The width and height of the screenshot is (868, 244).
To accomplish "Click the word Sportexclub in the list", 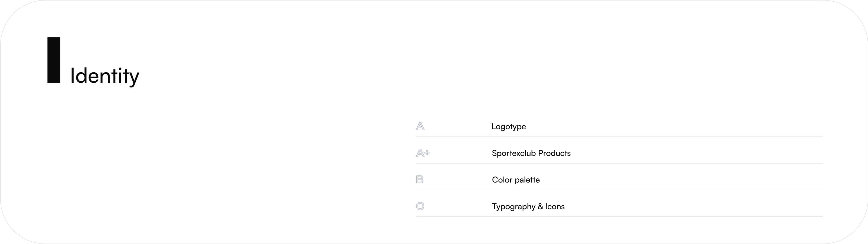I will click(x=513, y=153).
